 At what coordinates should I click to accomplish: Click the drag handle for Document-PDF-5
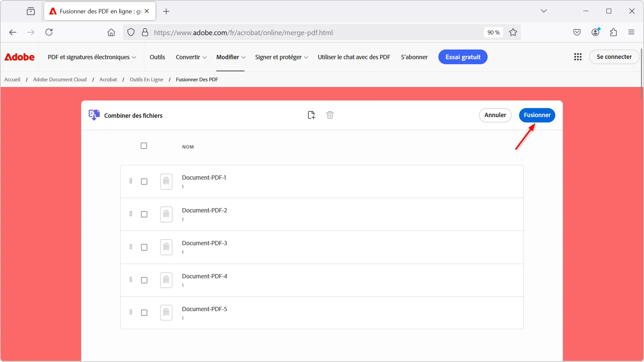click(x=131, y=312)
